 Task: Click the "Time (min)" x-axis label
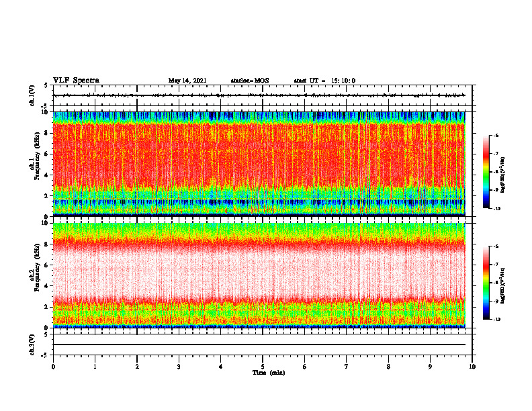coord(269,373)
